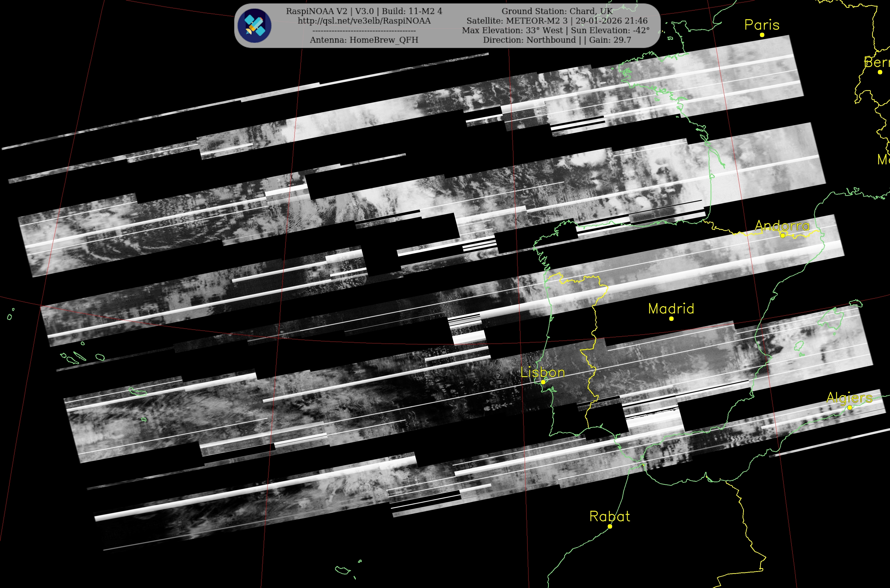Click the Lisbon city label
Viewport: 890px width, 588px height.
(x=543, y=372)
